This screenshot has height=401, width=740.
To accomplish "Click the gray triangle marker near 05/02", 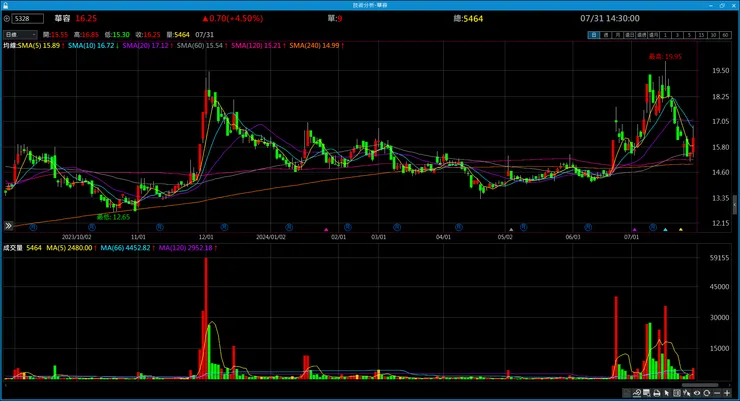I will tap(511, 230).
